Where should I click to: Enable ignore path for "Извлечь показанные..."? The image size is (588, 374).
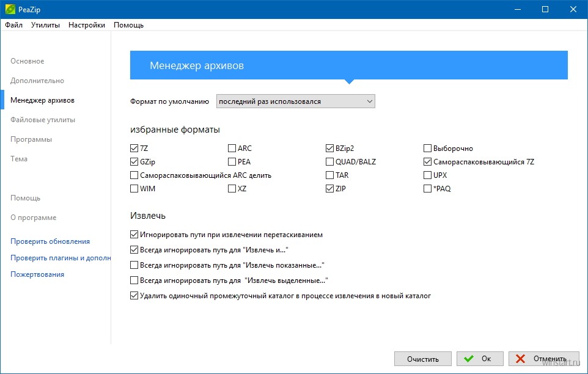[x=134, y=265]
